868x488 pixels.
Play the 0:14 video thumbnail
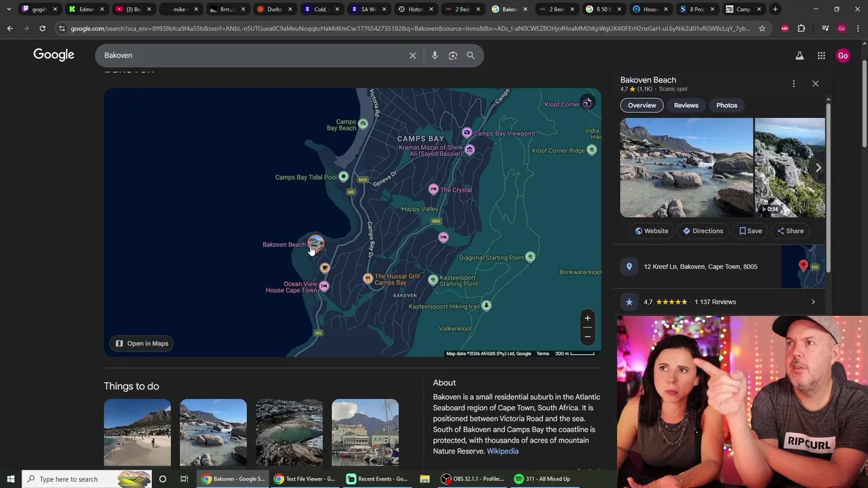pos(790,167)
